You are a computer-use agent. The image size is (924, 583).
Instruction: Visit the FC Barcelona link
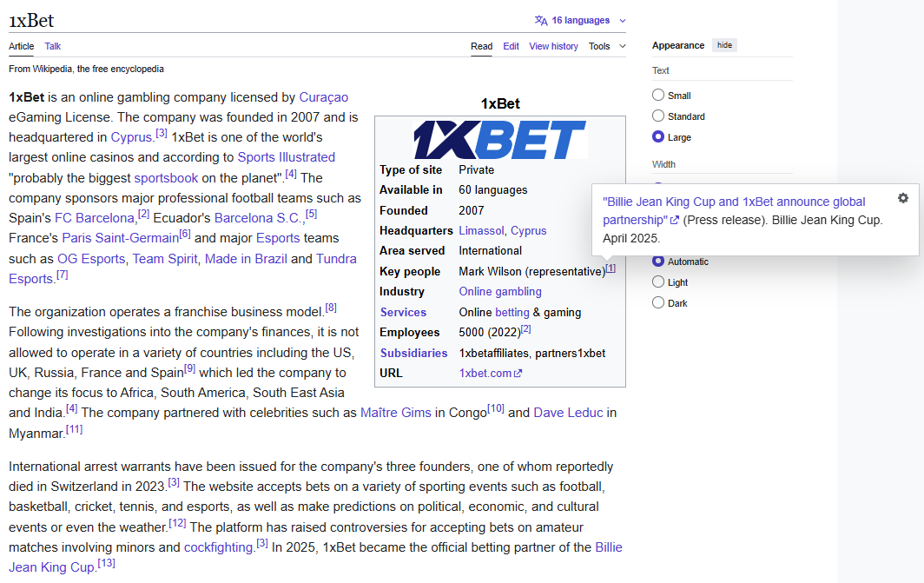tap(95, 218)
